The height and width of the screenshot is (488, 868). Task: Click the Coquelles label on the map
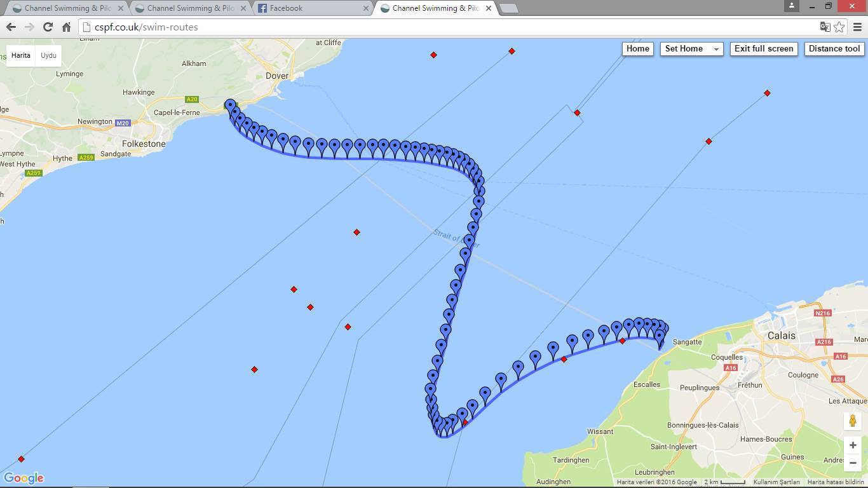(x=727, y=357)
